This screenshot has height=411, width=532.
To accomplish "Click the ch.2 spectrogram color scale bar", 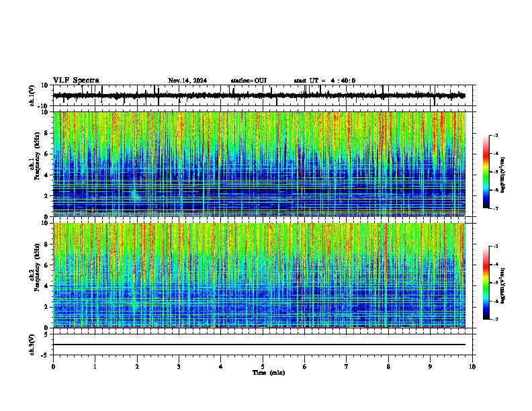I will 486,283.
